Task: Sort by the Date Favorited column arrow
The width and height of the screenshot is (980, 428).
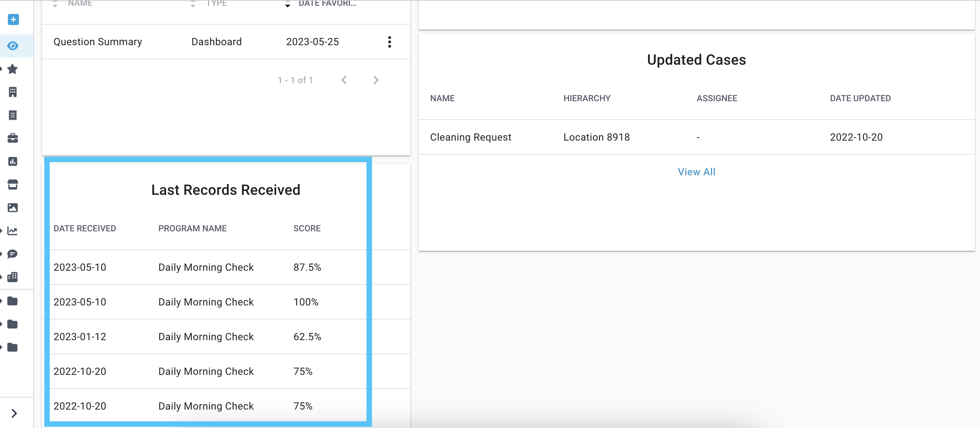Action: [x=287, y=4]
